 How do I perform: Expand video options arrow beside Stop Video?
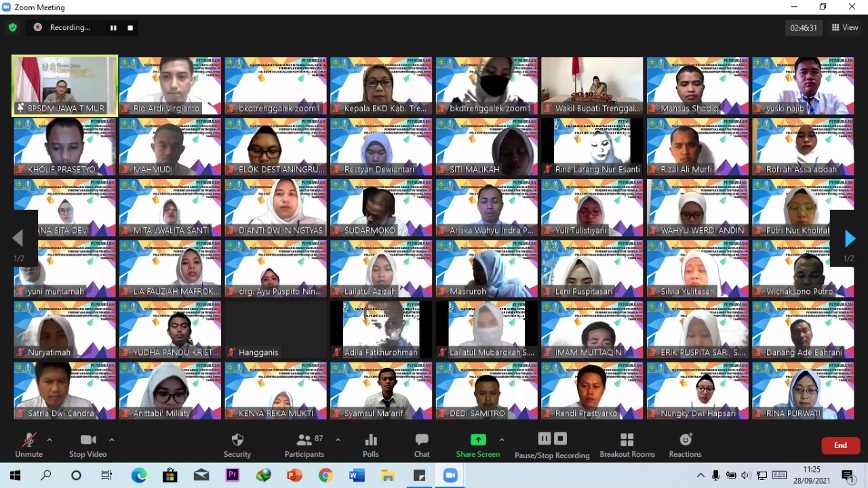[x=112, y=440]
